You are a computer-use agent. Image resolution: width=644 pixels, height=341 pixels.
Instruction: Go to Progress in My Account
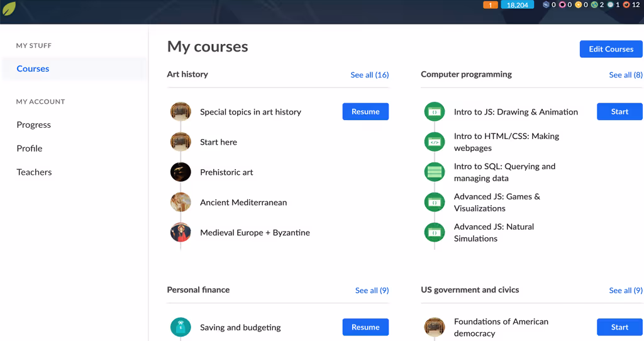[x=34, y=125]
